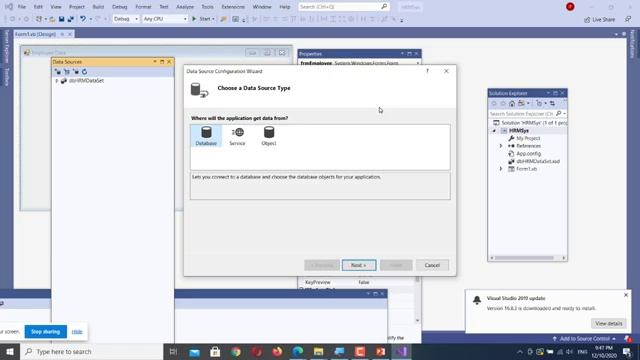Click Home icon in Solution Explorer toolbar

(x=512, y=103)
